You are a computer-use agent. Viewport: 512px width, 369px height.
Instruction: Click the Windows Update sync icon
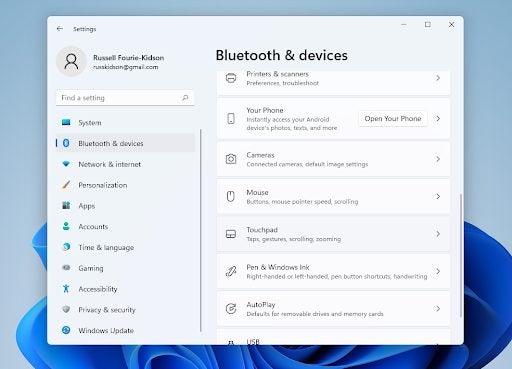coord(66,330)
